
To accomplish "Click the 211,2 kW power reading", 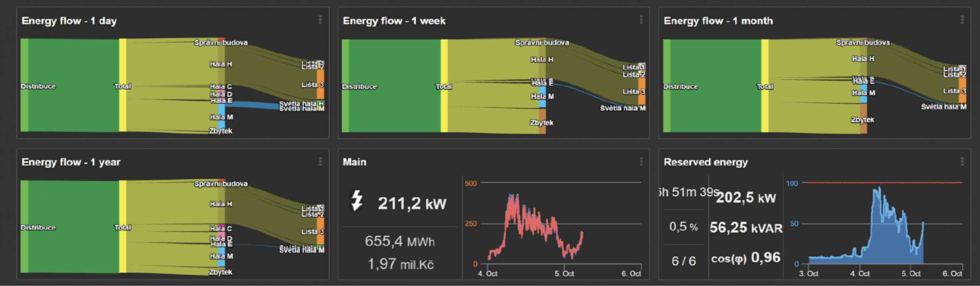I will (x=412, y=203).
